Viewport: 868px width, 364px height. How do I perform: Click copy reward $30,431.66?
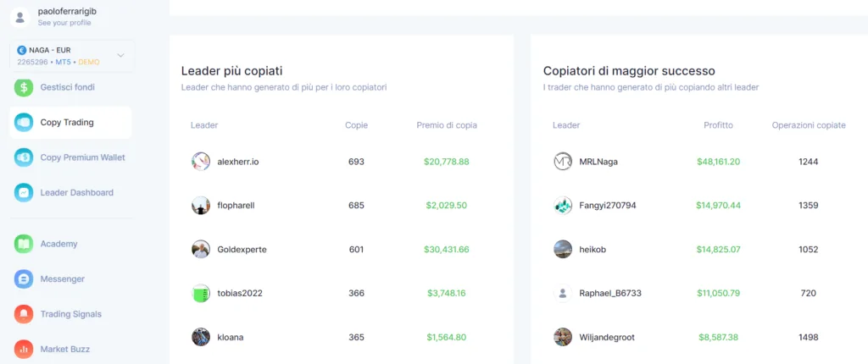pos(447,250)
